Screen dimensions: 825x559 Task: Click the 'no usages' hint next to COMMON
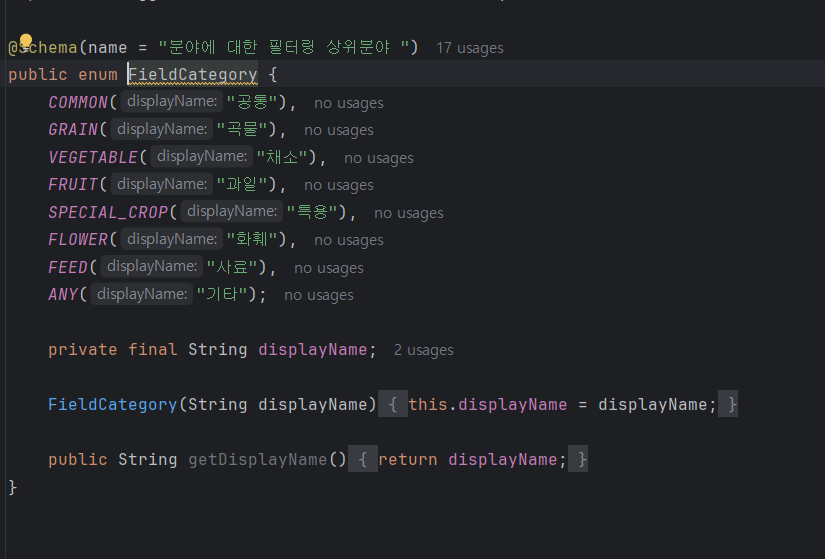(348, 103)
